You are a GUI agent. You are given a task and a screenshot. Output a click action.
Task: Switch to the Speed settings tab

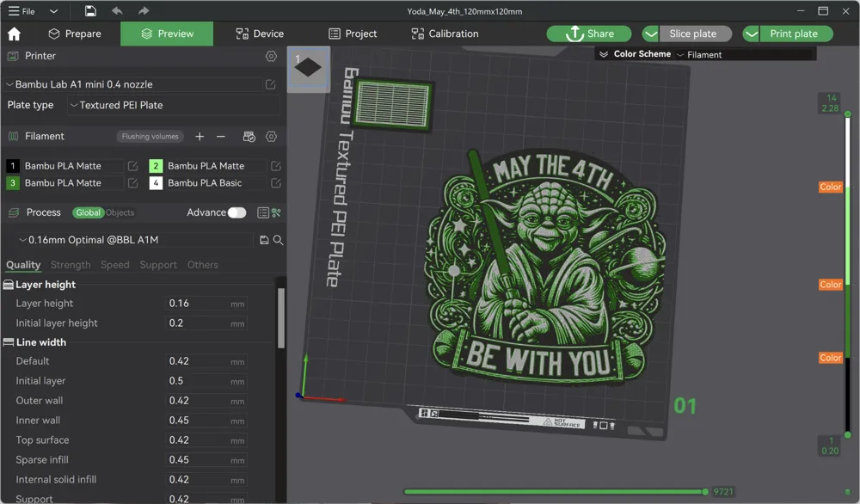tap(114, 265)
